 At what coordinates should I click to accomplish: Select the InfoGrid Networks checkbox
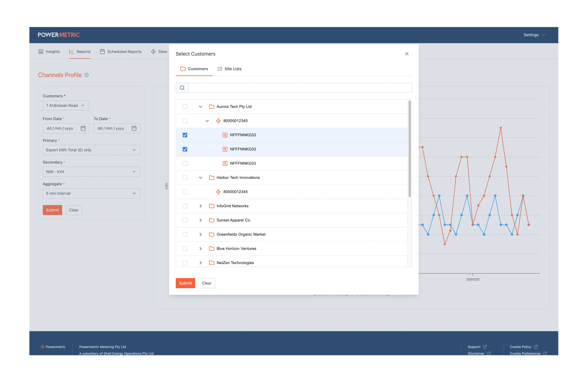tap(185, 206)
